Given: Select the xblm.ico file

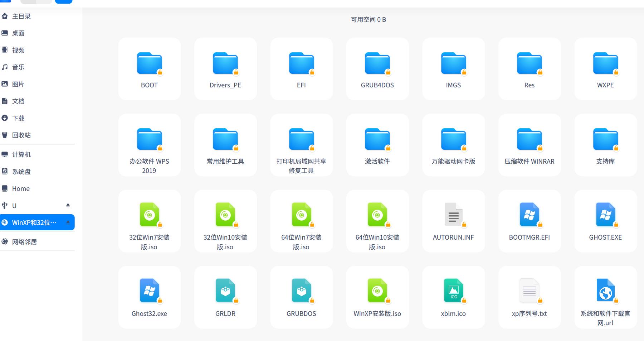Looking at the screenshot, I should pos(453,297).
